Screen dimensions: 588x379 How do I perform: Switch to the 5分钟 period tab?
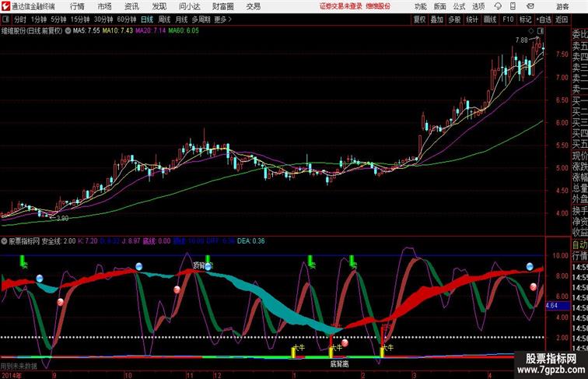pos(58,19)
